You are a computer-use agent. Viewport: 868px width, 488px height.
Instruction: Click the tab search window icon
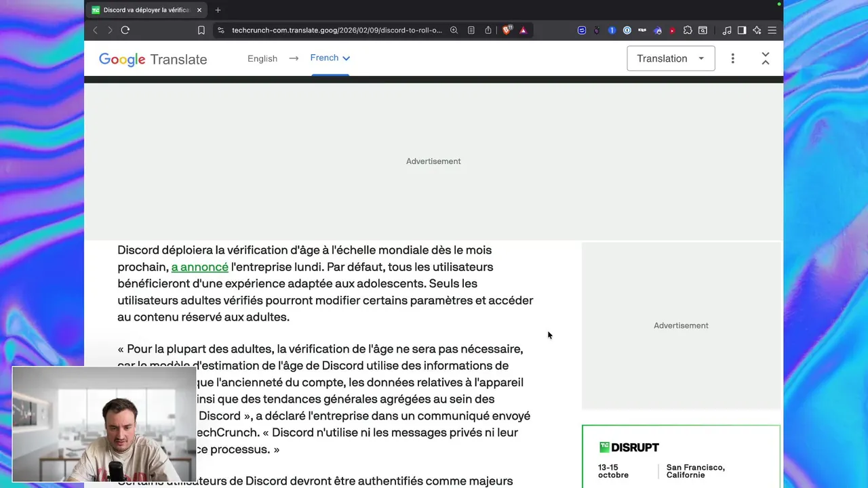click(x=703, y=30)
